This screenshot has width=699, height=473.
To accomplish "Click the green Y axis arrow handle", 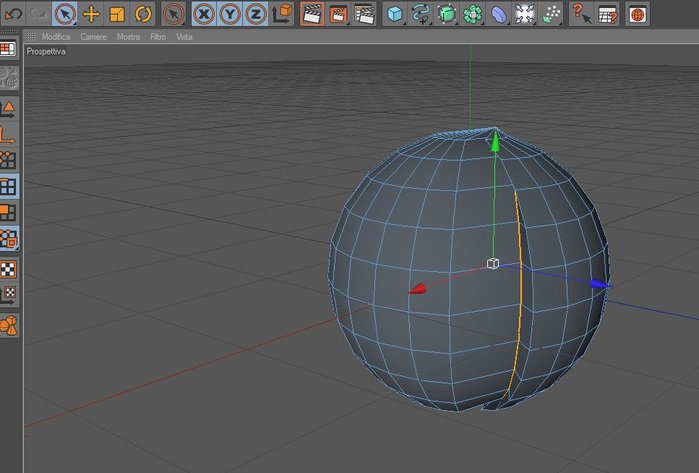I will tap(495, 143).
